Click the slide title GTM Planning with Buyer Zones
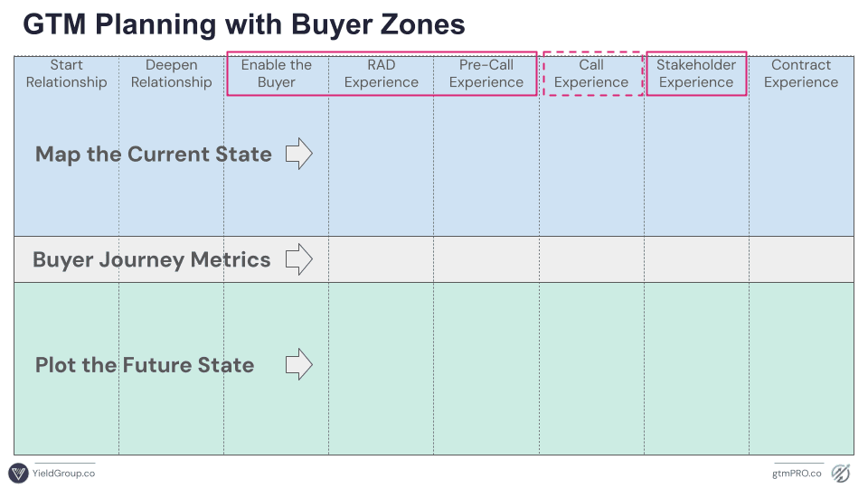The image size is (868, 488). coord(243,25)
